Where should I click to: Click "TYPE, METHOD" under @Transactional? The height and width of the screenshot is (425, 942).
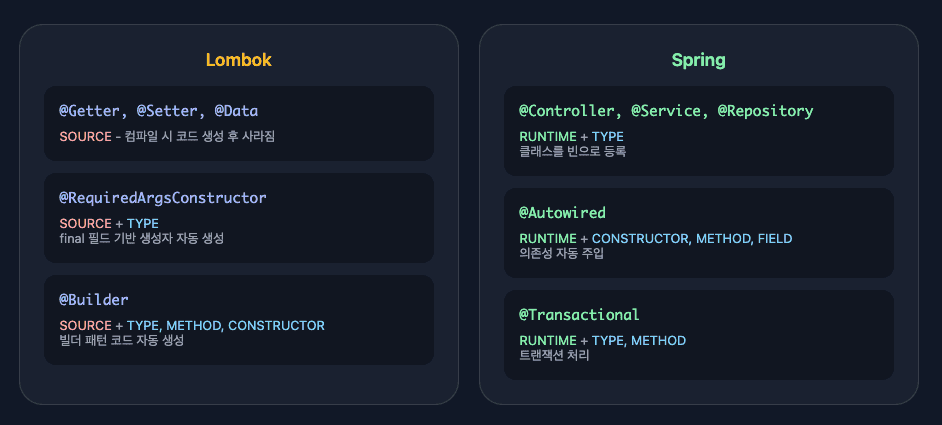(639, 340)
